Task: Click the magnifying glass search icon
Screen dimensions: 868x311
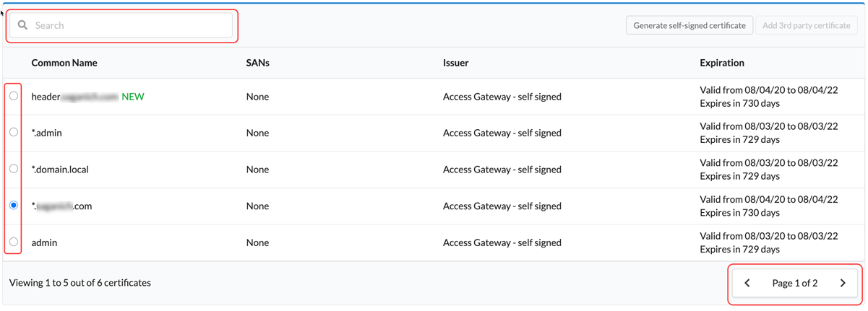Action: [22, 25]
